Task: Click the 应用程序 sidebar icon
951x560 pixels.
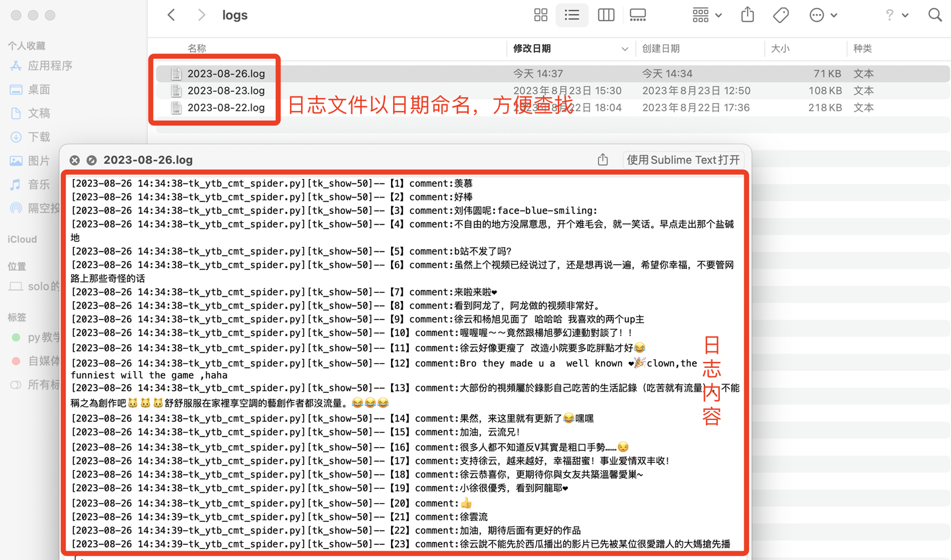Action: coord(16,65)
